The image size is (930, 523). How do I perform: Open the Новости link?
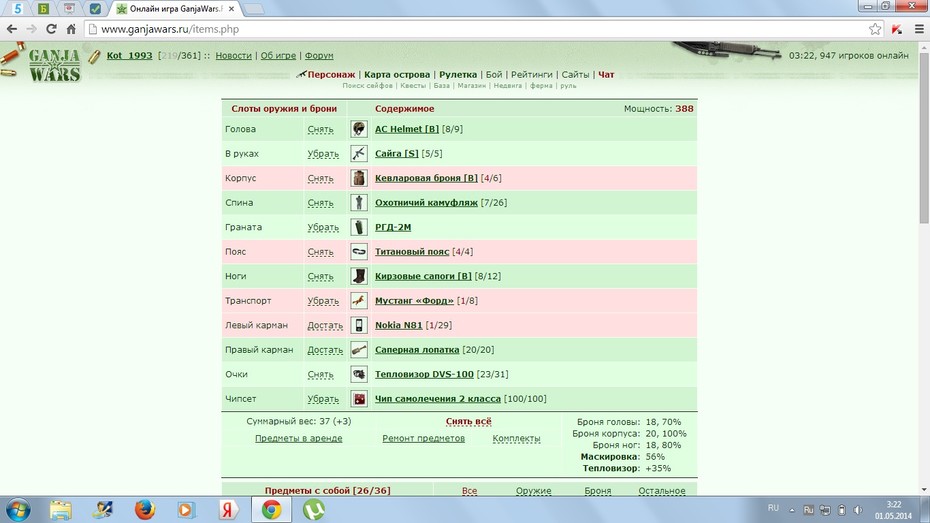point(233,55)
